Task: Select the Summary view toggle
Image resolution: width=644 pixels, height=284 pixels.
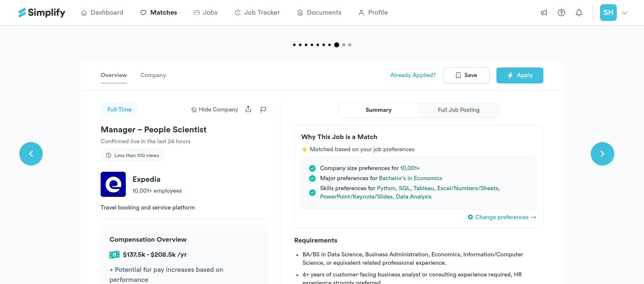Action: point(378,110)
